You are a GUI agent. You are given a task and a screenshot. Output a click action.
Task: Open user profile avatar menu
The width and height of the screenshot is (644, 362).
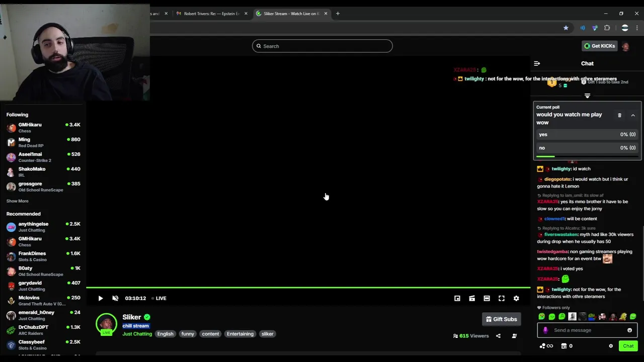coord(625,46)
